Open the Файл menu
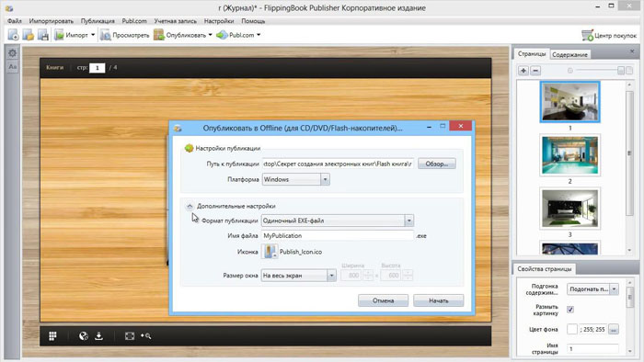Viewport: 644px width, 362px height. coord(15,21)
